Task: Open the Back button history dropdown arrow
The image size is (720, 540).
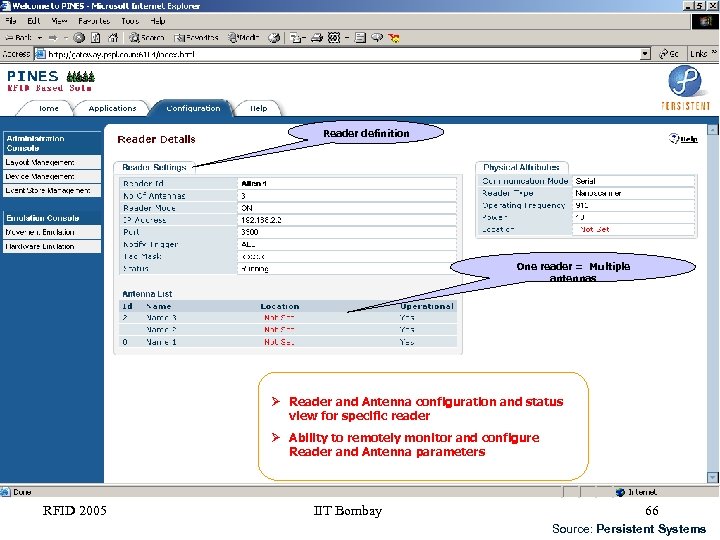Action: [40, 38]
